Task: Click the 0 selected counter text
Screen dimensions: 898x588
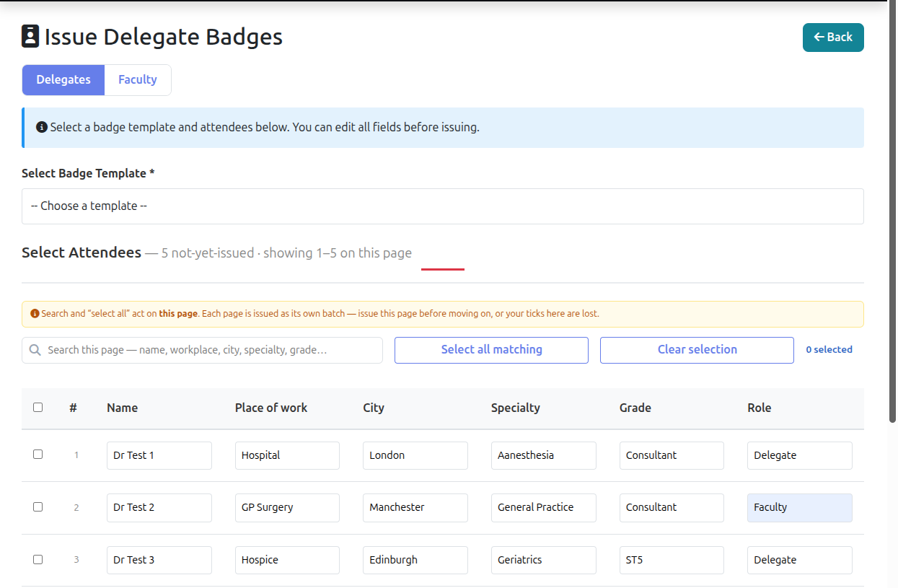Action: coord(829,350)
